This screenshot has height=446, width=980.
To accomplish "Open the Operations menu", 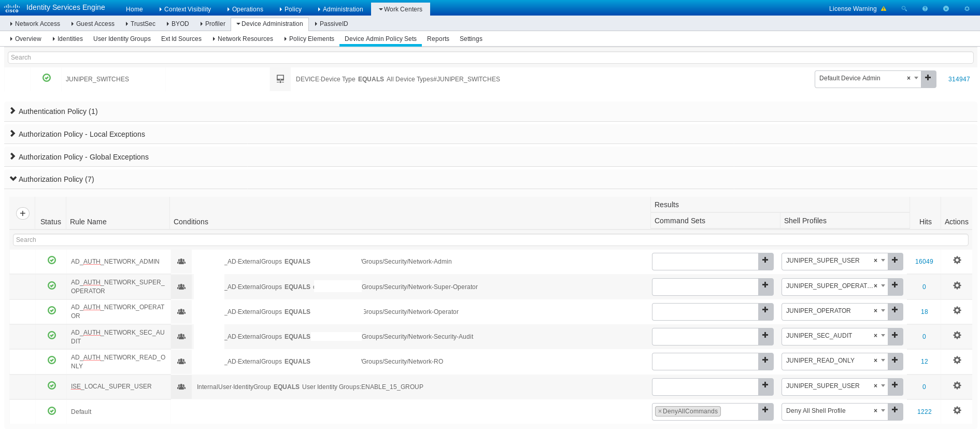I will pos(245,9).
